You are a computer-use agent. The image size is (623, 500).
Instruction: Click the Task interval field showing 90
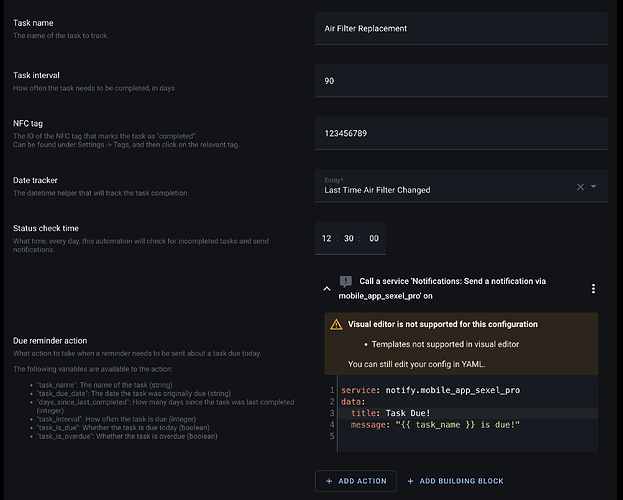click(x=460, y=81)
